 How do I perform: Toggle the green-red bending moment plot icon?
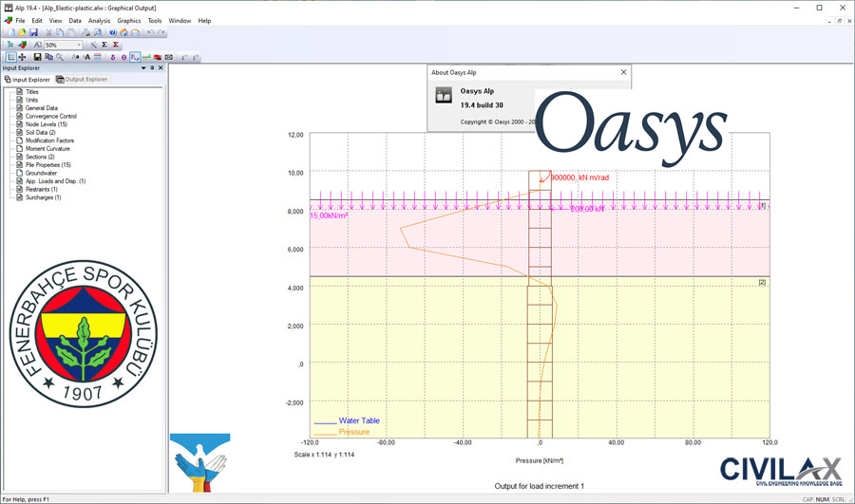pyautogui.click(x=146, y=57)
